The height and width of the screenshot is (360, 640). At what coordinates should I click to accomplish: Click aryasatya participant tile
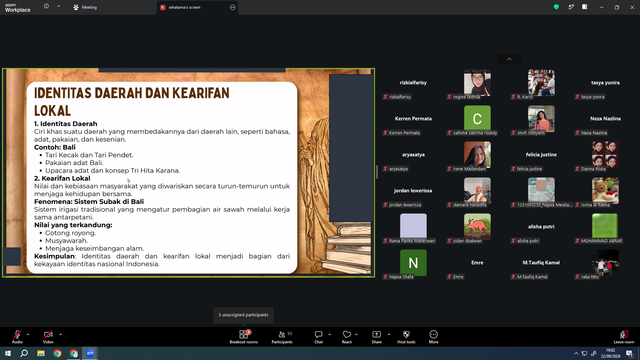pos(413,155)
